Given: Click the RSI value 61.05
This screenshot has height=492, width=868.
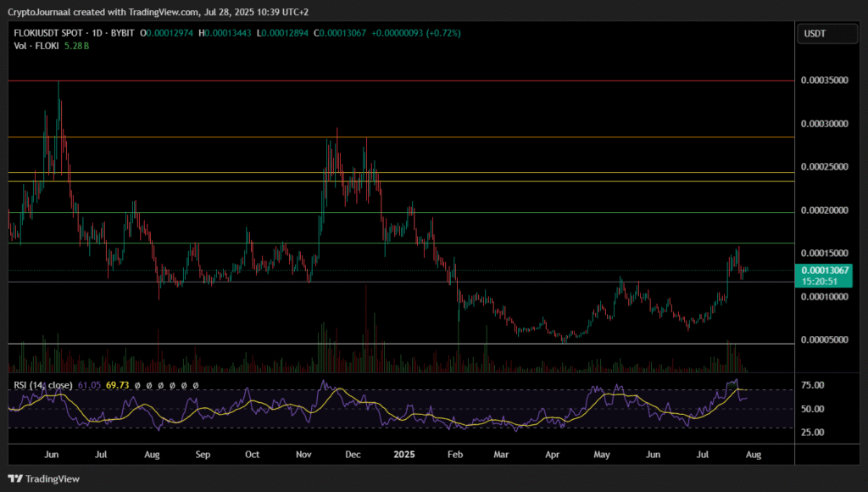Looking at the screenshot, I should pos(89,385).
